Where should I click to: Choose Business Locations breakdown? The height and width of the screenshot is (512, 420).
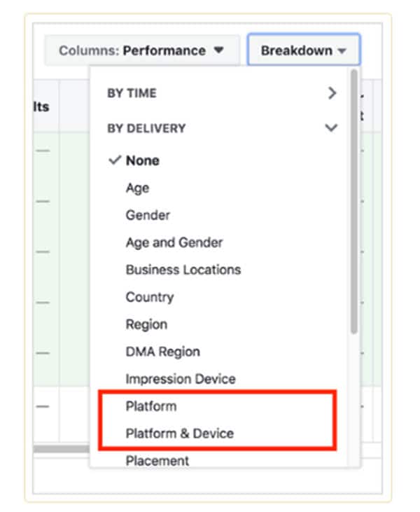pyautogui.click(x=183, y=270)
